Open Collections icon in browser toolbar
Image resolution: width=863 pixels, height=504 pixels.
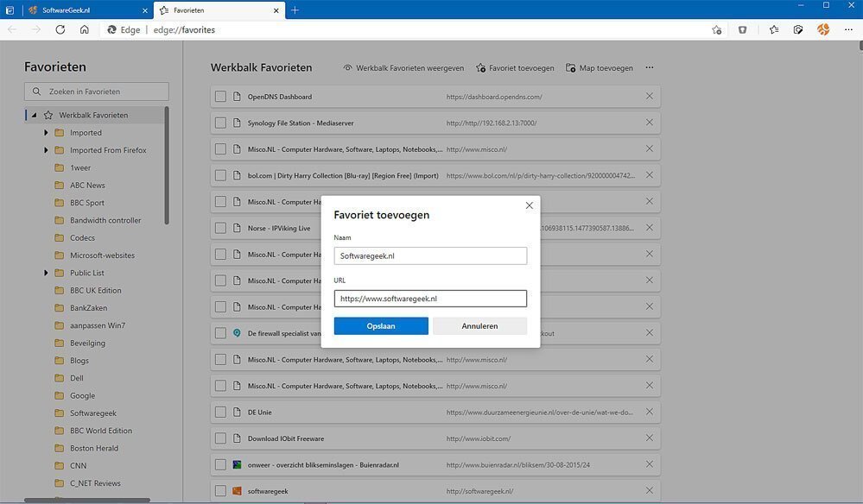[x=798, y=29]
